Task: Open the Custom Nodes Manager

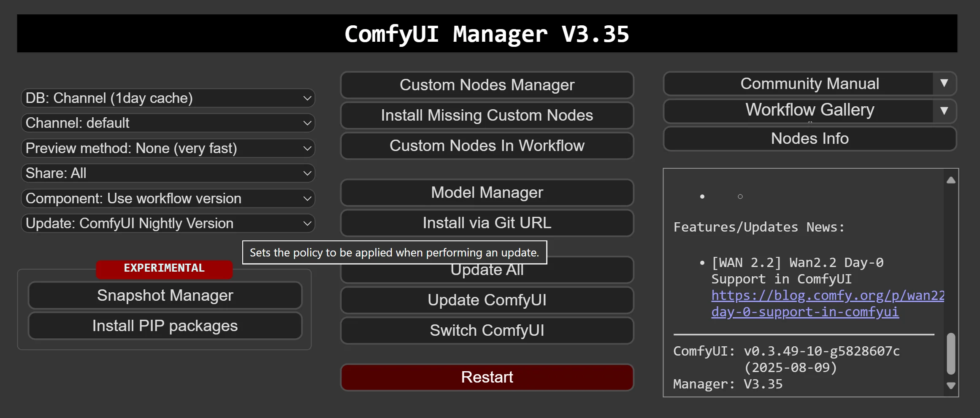Action: pyautogui.click(x=487, y=85)
